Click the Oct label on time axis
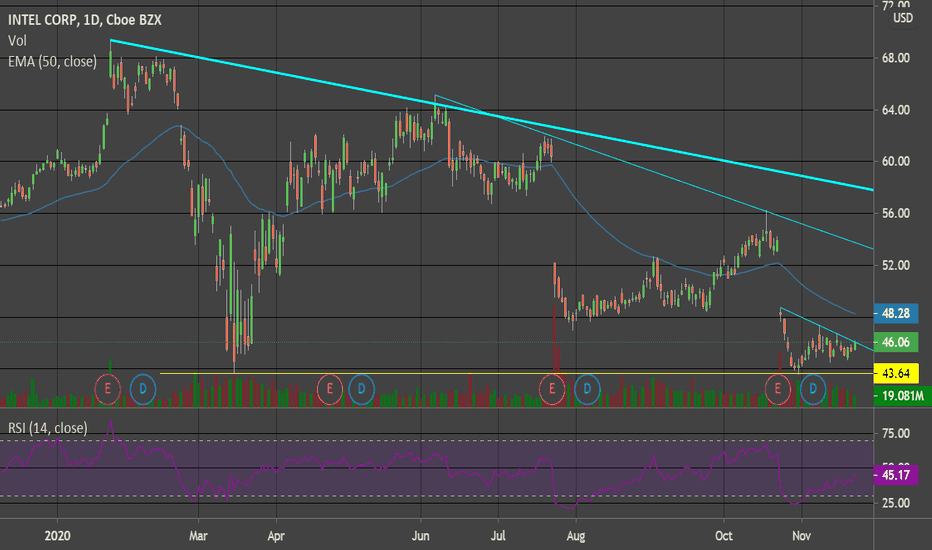This screenshot has height=550, width=932. [x=723, y=536]
